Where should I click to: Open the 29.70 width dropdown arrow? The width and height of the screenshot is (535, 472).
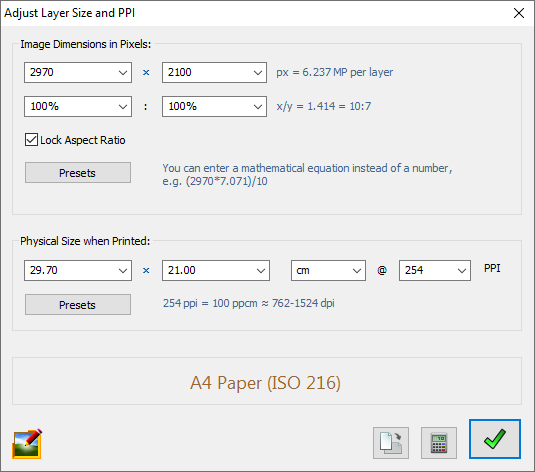click(123, 271)
